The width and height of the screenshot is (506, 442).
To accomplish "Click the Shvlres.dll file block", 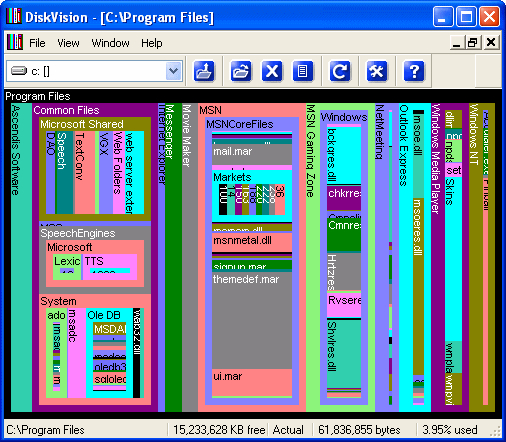I will click(x=344, y=353).
